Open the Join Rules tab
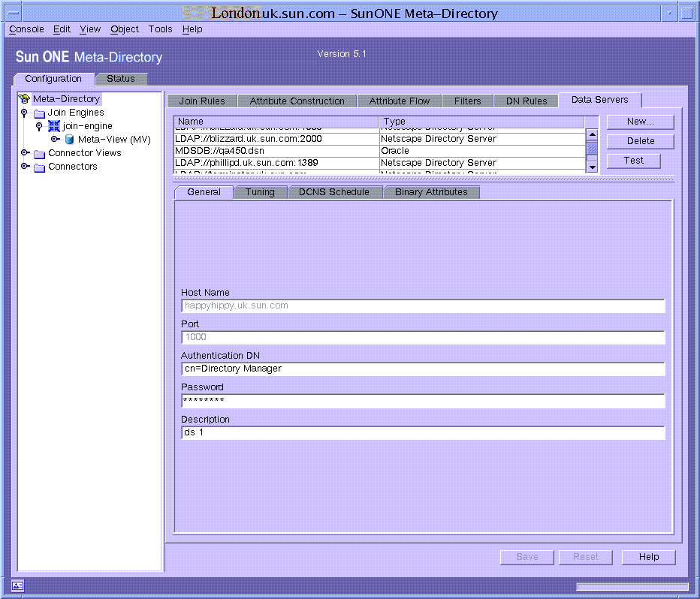Image resolution: width=700 pixels, height=599 pixels. tap(202, 101)
